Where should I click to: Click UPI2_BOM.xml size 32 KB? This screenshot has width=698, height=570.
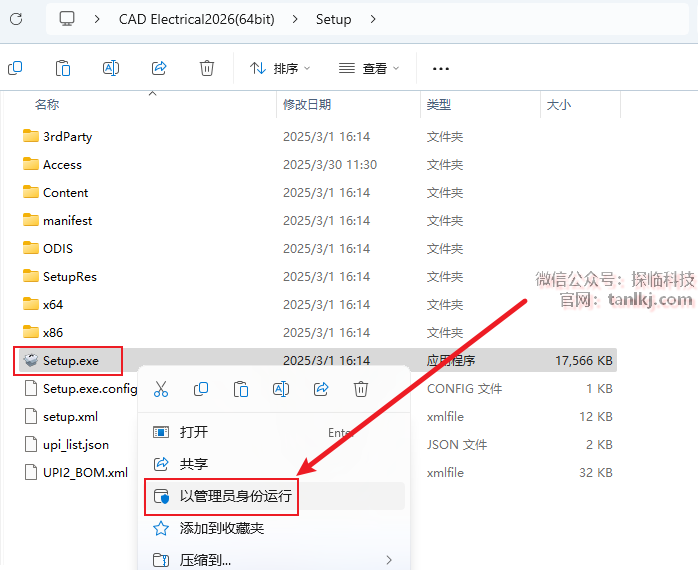tap(596, 472)
